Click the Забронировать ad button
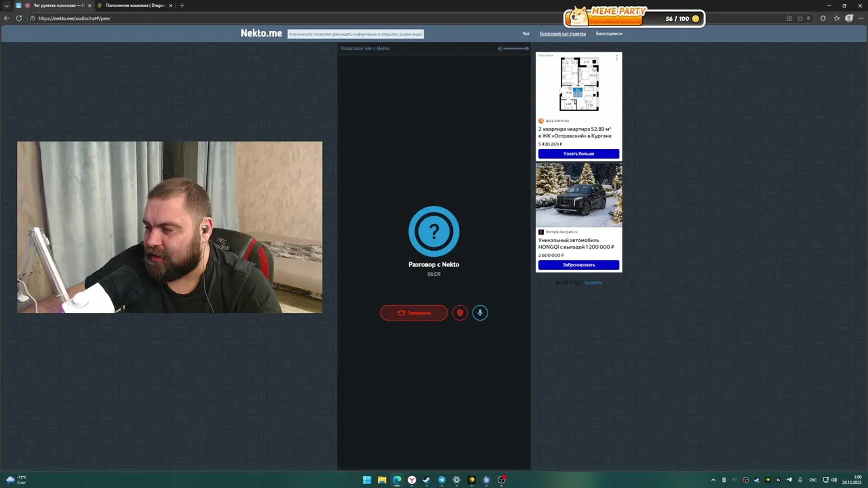Image resolution: width=868 pixels, height=488 pixels. click(x=578, y=265)
